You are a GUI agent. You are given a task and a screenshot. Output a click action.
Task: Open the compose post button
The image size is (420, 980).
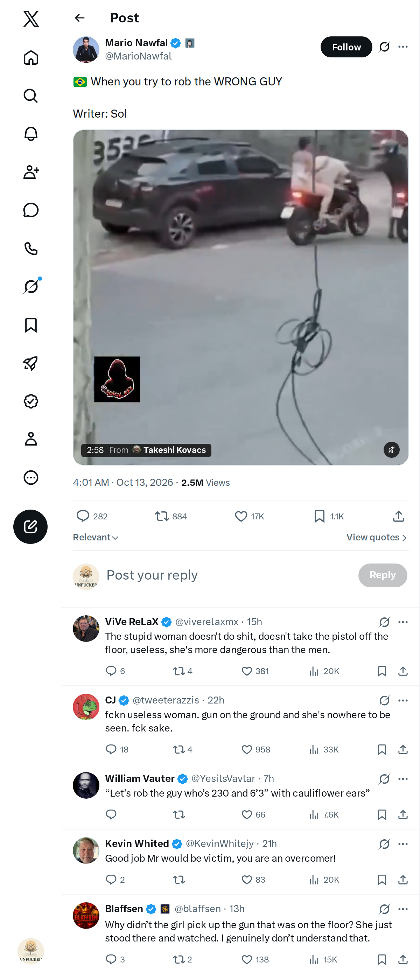[x=30, y=526]
